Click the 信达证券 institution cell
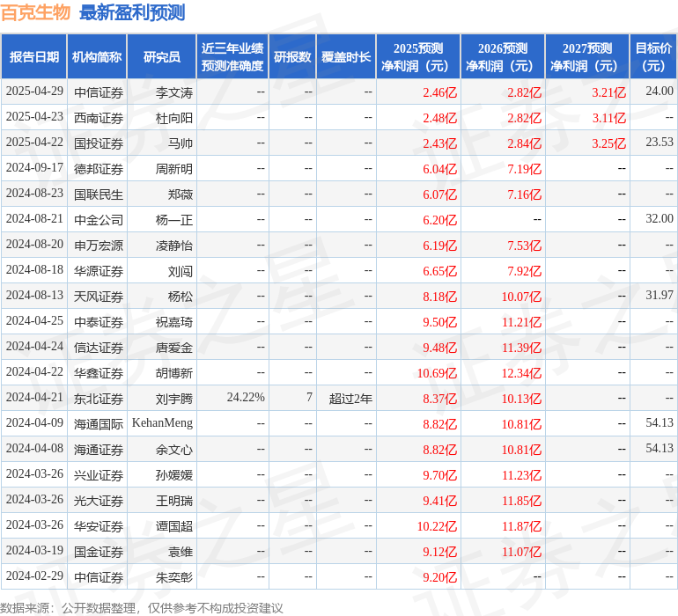The height and width of the screenshot is (616, 678). coord(99,347)
